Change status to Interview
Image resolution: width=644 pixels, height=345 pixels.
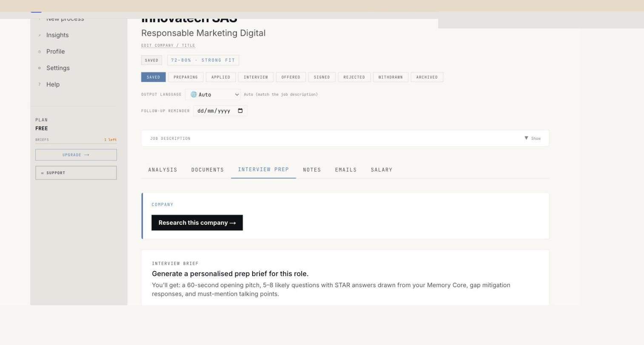pos(256,77)
